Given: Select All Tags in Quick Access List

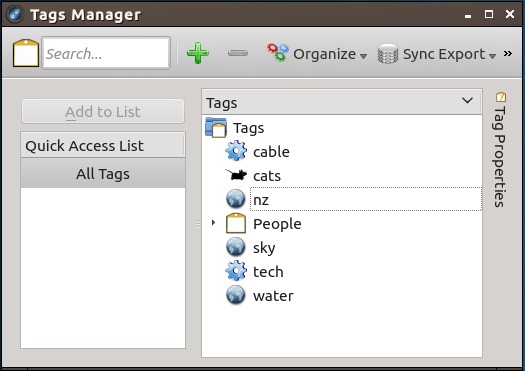Looking at the screenshot, I should (x=103, y=173).
